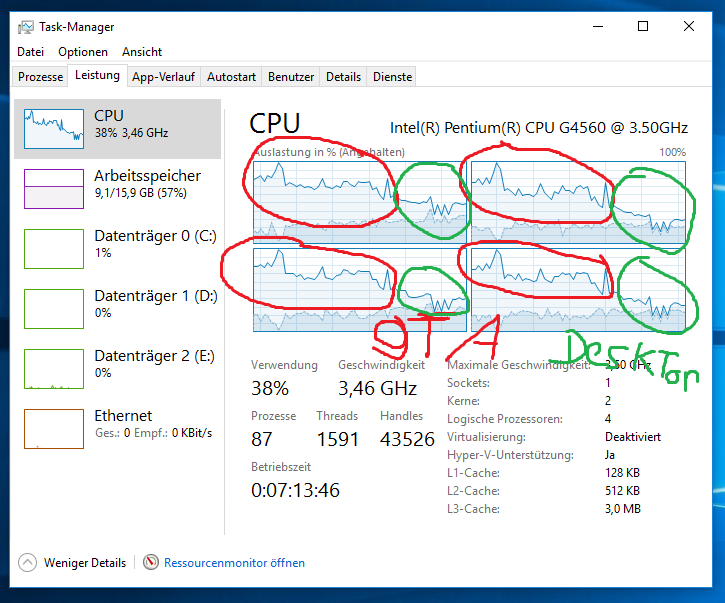The height and width of the screenshot is (603, 725).
Task: Open the Datei menu
Action: 31,52
